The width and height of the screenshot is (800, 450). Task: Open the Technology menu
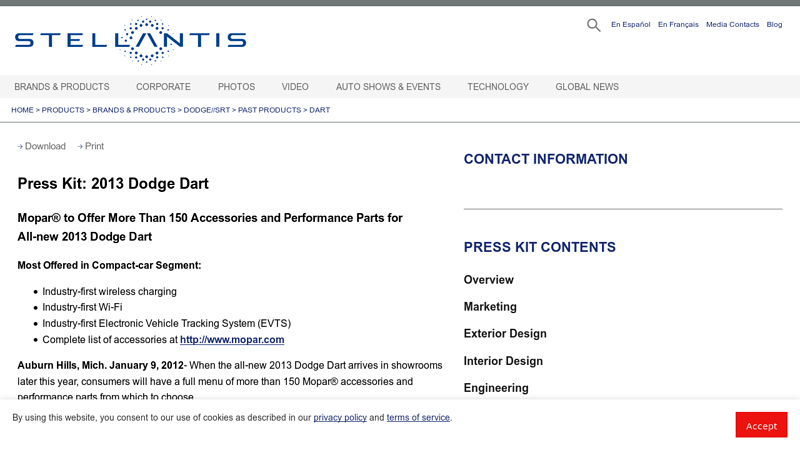click(x=498, y=87)
